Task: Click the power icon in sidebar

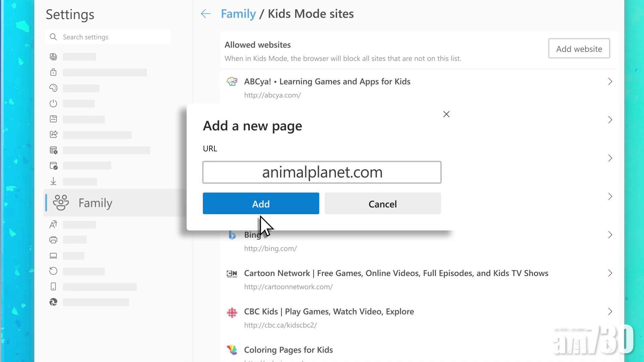Action: (53, 104)
